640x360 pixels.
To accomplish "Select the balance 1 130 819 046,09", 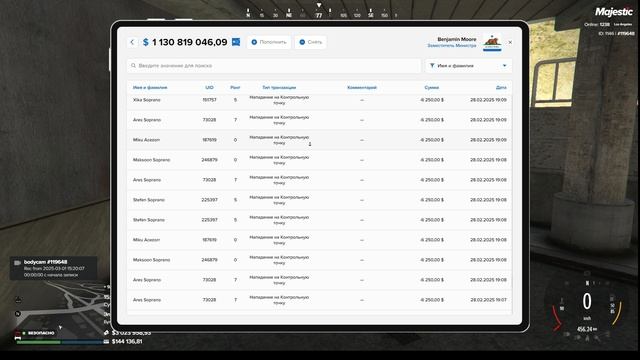I will tap(189, 42).
